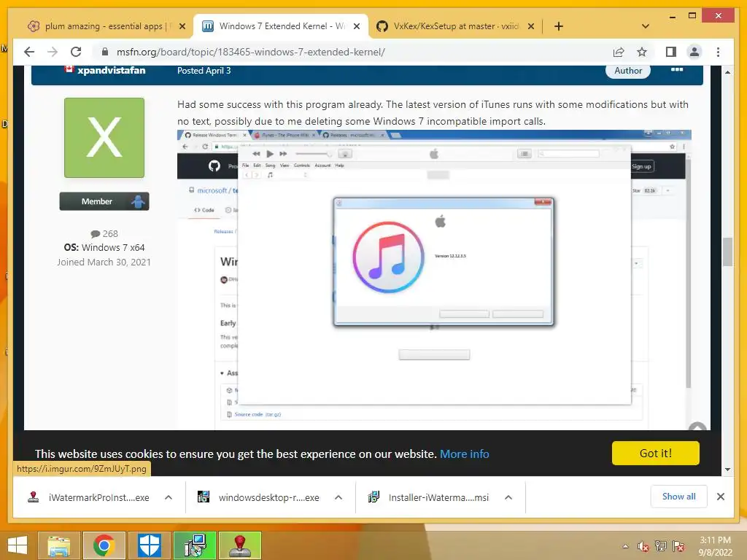Image resolution: width=747 pixels, height=560 pixels.
Task: Open Action Center flag icon
Action: [x=678, y=546]
